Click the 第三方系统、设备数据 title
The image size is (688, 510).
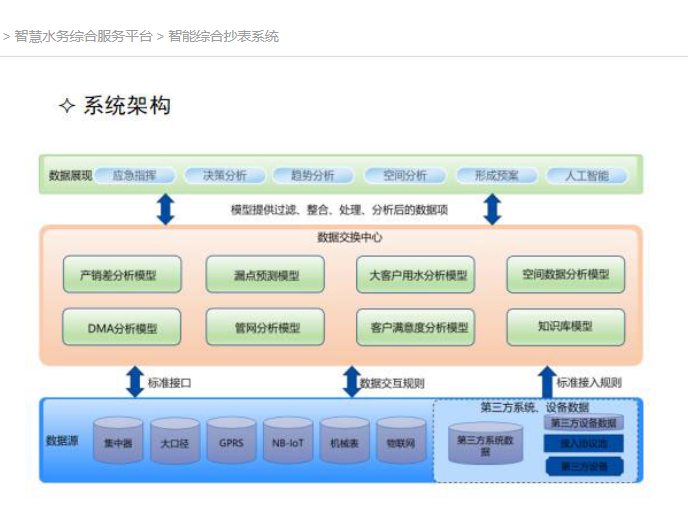534,407
